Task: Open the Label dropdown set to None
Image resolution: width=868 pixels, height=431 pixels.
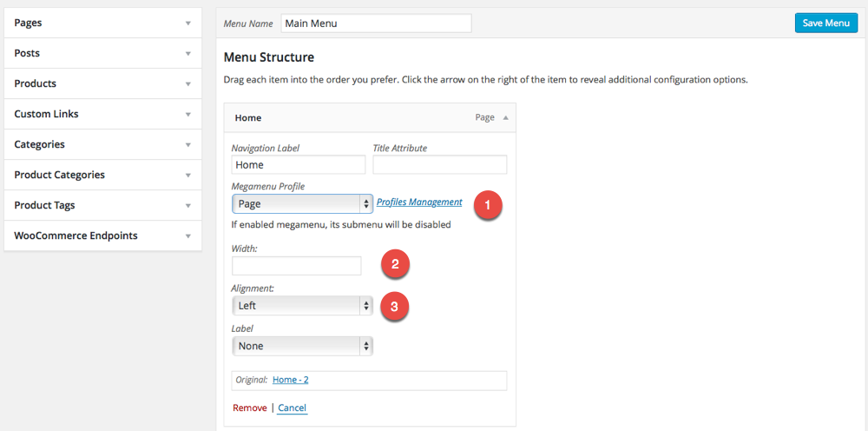Action: coord(302,346)
